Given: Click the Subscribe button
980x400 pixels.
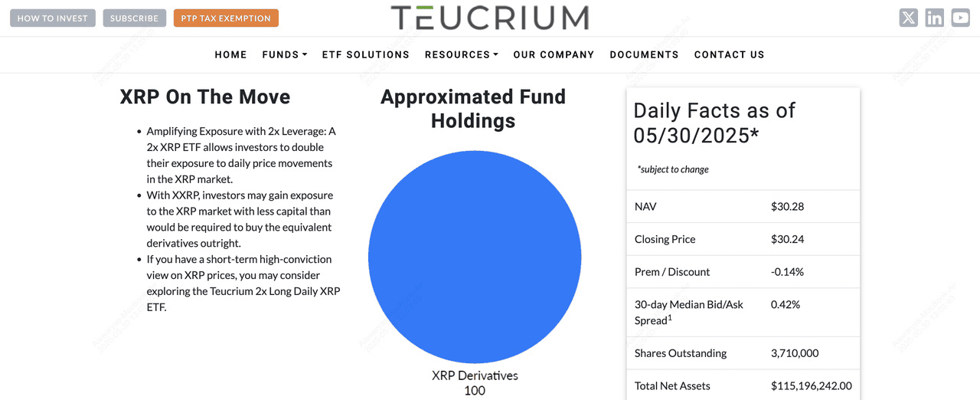Looking at the screenshot, I should (134, 18).
